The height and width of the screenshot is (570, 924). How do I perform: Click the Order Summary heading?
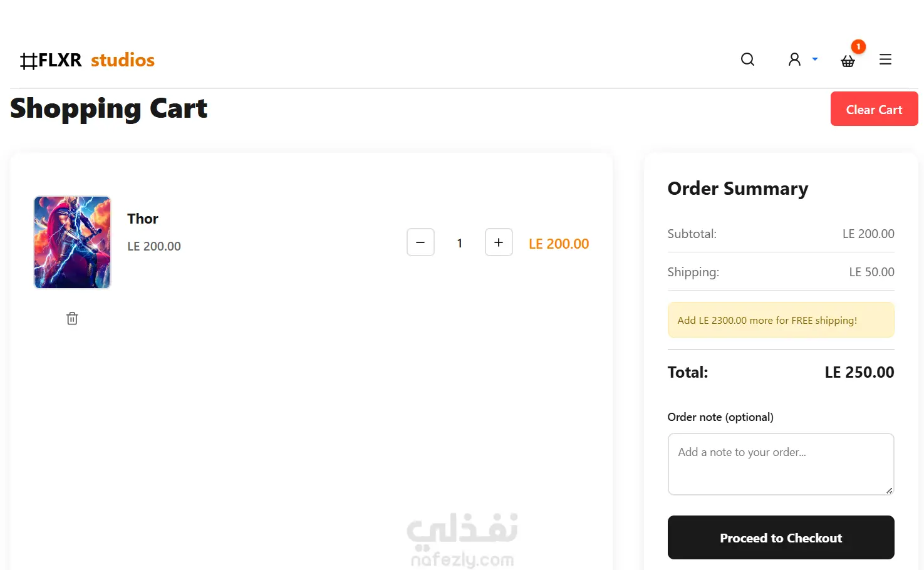click(x=737, y=189)
